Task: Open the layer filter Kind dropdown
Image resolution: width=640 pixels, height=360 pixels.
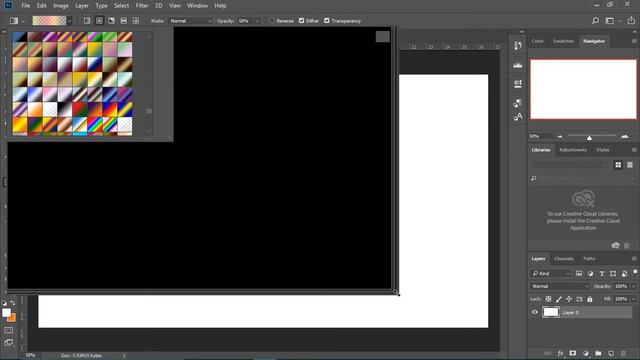Action: pos(551,273)
